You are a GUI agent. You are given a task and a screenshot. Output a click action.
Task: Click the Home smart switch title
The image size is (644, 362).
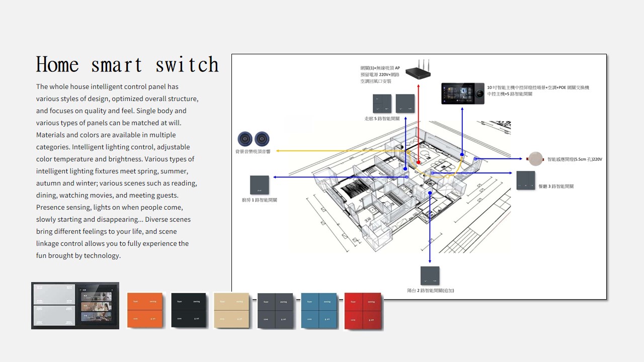[x=127, y=65]
